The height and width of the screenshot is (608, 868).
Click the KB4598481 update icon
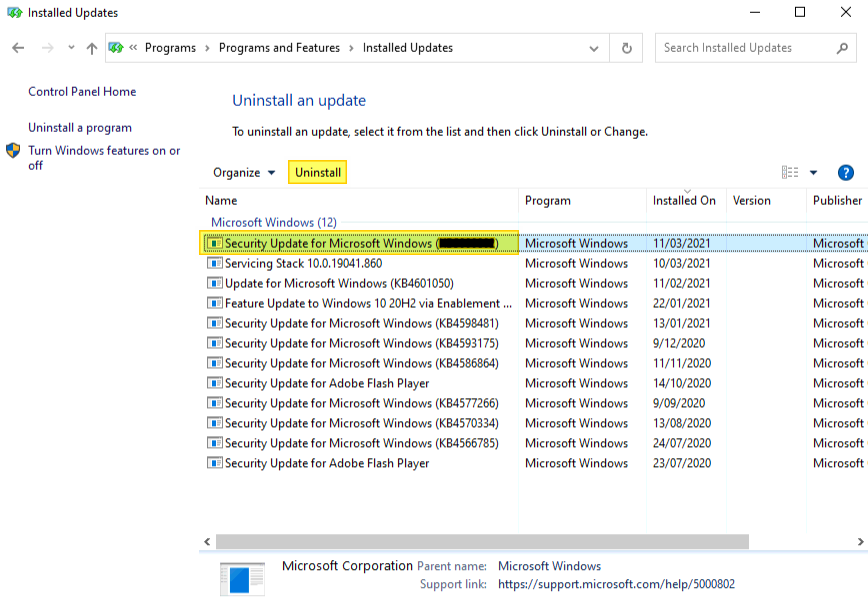coord(214,323)
